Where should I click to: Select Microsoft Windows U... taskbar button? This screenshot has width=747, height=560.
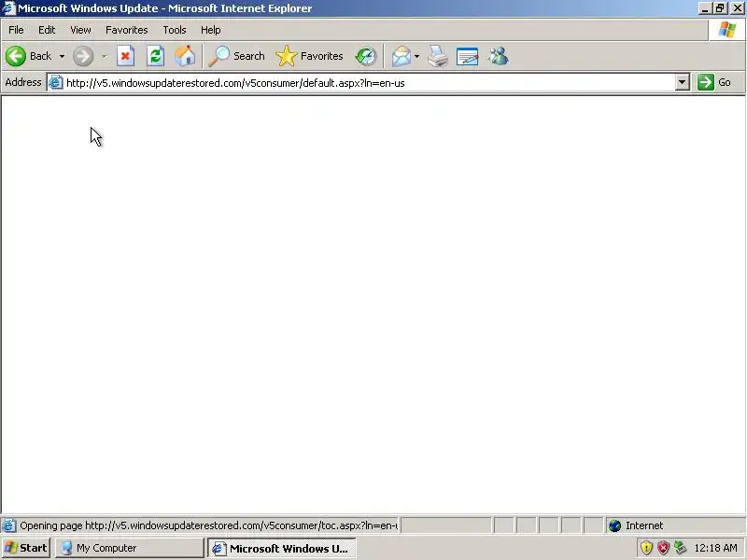[x=282, y=548]
